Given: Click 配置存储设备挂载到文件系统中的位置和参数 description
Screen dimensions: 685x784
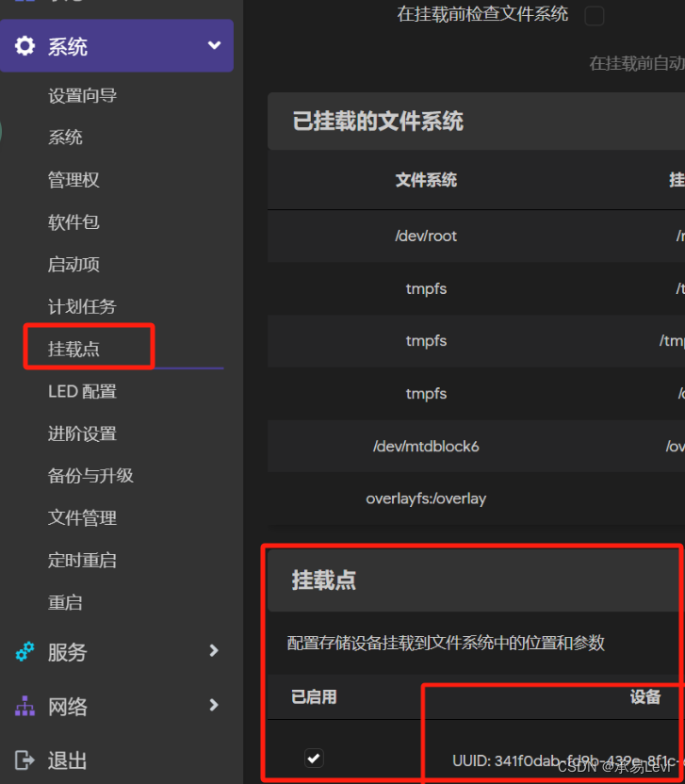Looking at the screenshot, I should (x=446, y=643).
